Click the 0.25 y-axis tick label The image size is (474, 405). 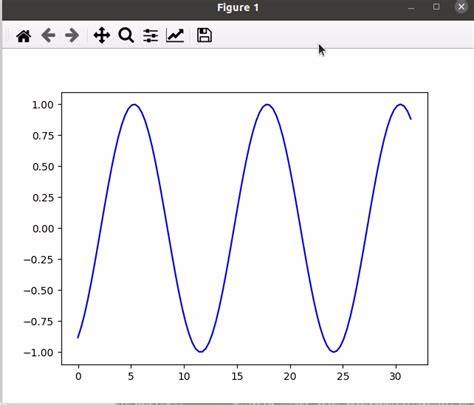(x=43, y=198)
